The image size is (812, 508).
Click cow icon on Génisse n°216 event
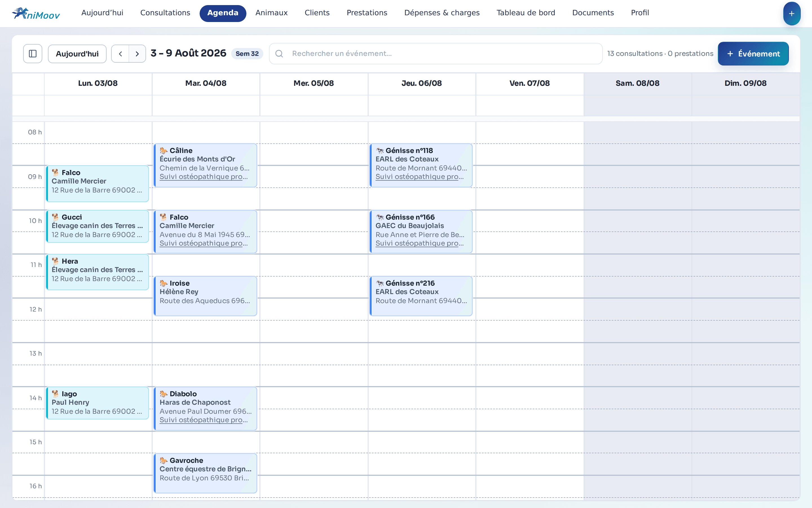tap(379, 283)
